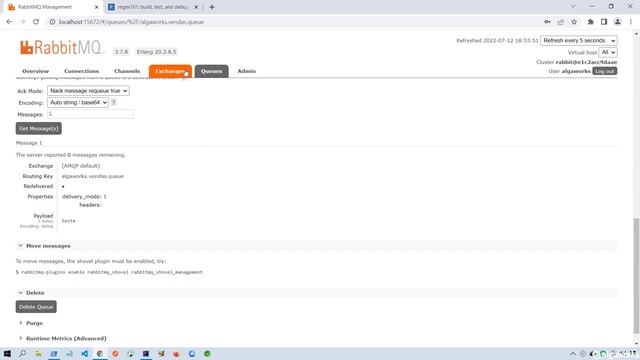
Task: Open Chrome from the taskbar
Action: coord(100,353)
